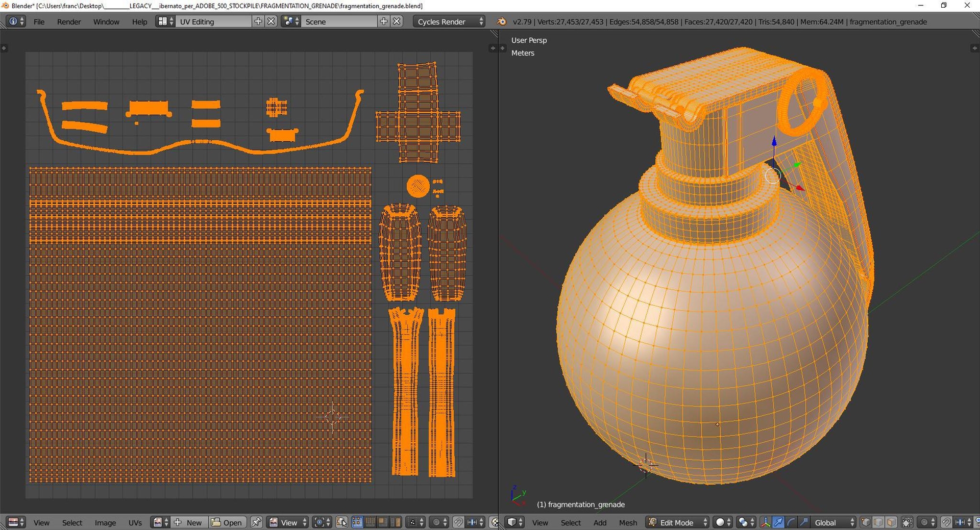Image resolution: width=980 pixels, height=530 pixels.
Task: Open the Global transform orientation dropdown
Action: click(x=831, y=522)
